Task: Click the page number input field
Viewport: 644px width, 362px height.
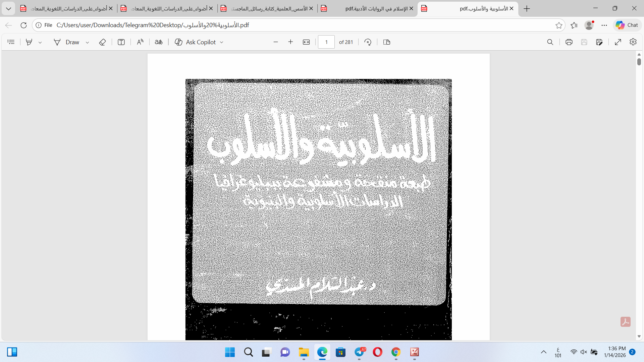Action: pyautogui.click(x=326, y=42)
